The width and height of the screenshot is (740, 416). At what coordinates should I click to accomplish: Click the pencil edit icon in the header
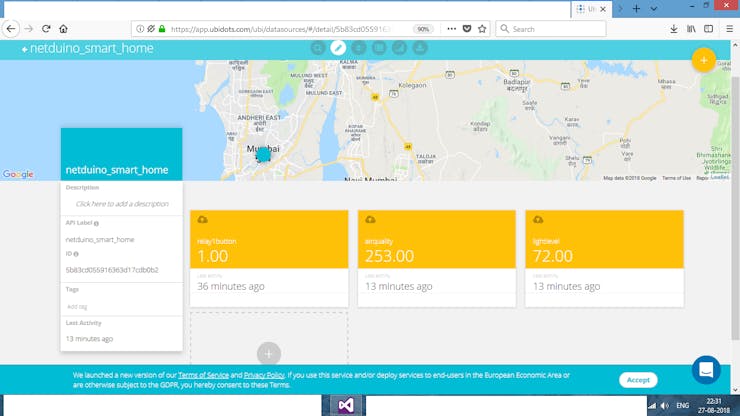pos(338,48)
